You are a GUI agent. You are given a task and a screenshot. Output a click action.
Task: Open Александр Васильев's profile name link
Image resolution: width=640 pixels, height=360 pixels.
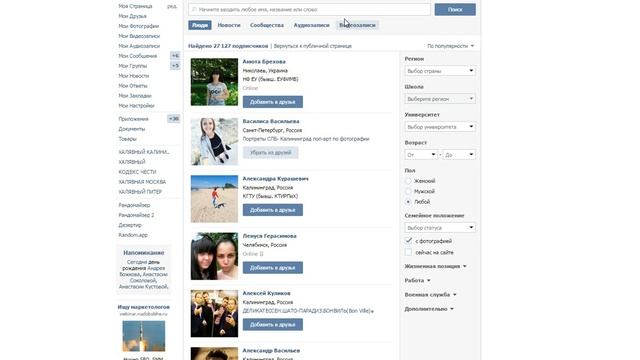271,351
